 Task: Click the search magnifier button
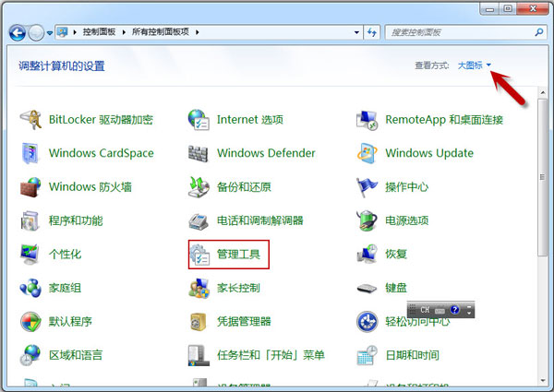pos(539,32)
